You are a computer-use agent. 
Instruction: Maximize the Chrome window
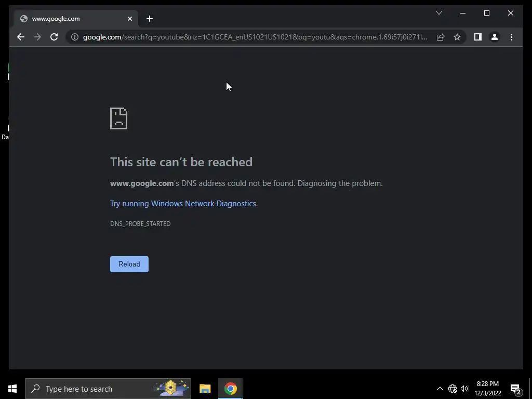click(486, 13)
